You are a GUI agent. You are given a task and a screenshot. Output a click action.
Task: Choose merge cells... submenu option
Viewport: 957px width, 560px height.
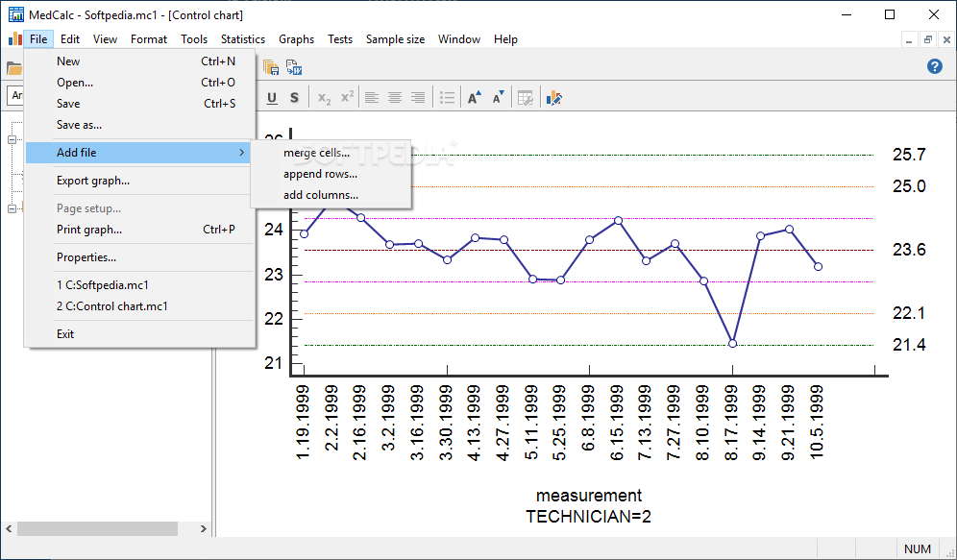click(331, 153)
